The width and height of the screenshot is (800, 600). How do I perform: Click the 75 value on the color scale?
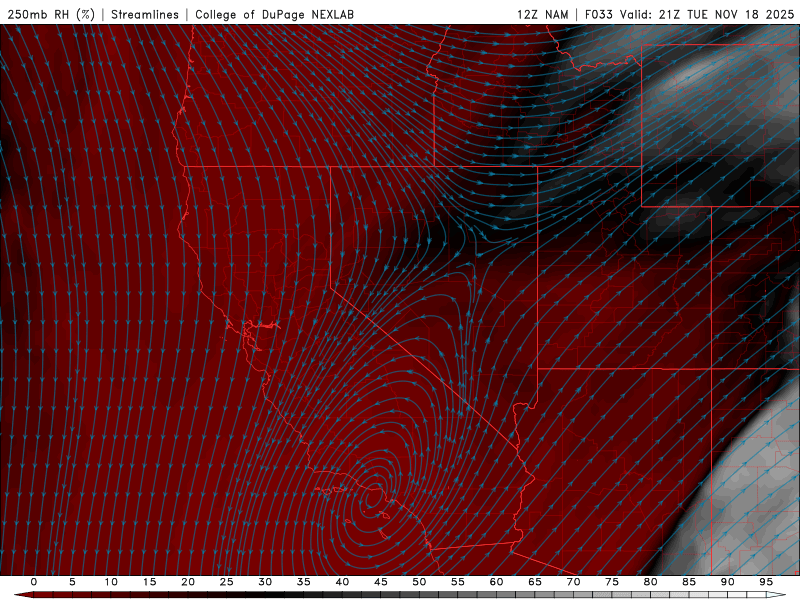pos(612,582)
